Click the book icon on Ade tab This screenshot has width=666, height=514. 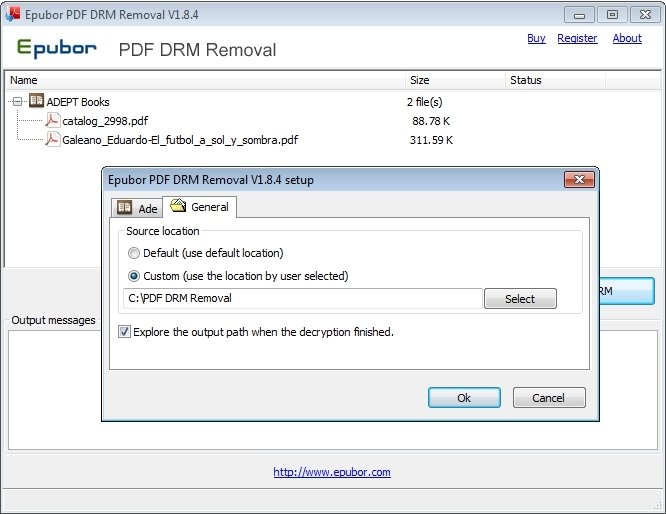click(124, 207)
